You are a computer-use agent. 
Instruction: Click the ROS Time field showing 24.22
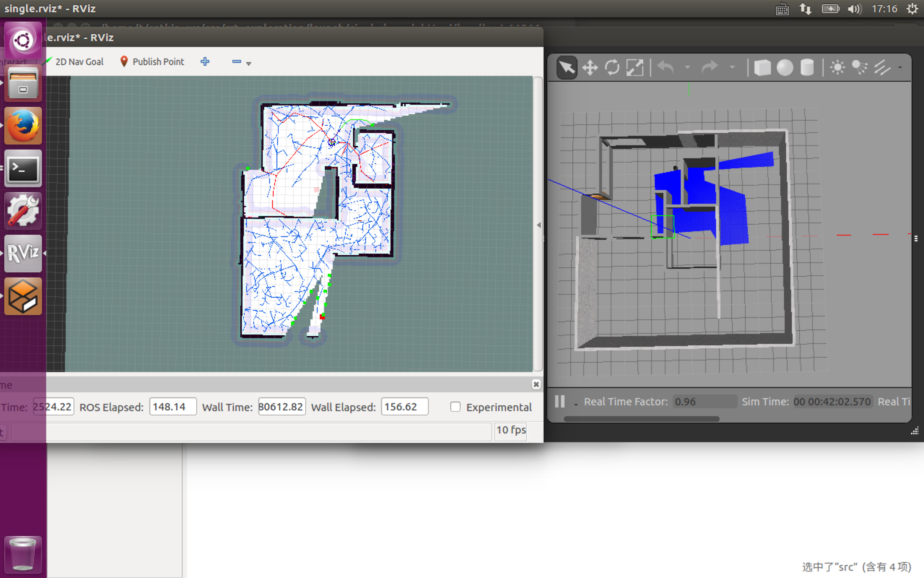pyautogui.click(x=53, y=406)
